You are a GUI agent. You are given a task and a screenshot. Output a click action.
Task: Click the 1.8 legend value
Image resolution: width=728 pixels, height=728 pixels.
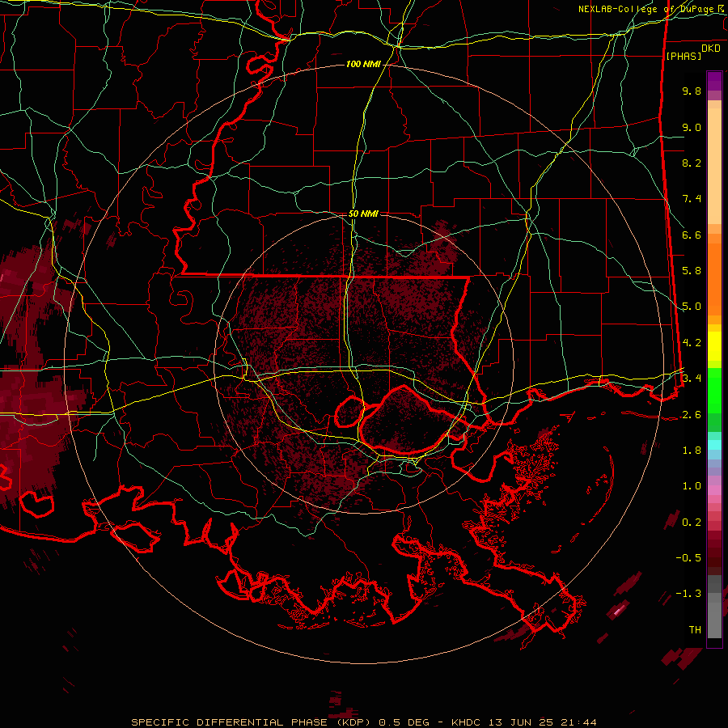[x=692, y=451]
